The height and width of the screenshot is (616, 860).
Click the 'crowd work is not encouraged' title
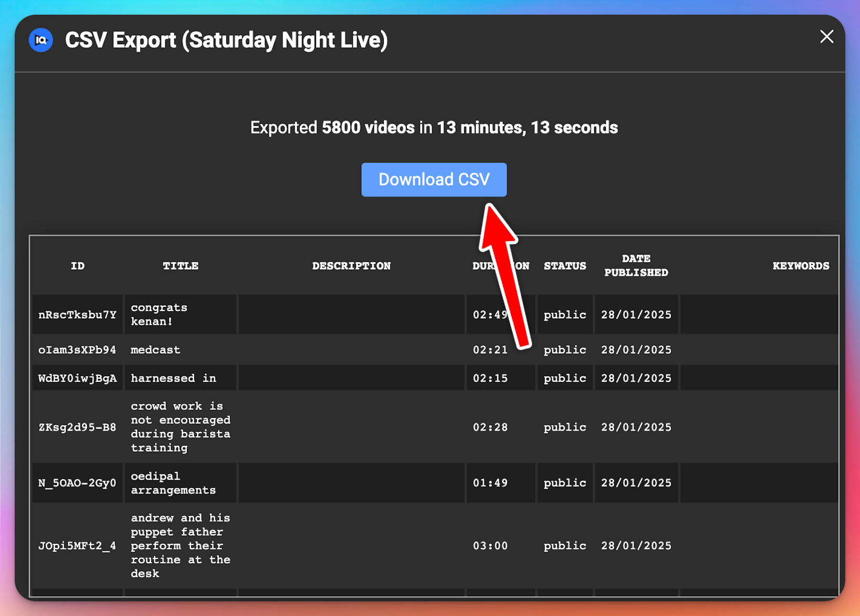(181, 427)
